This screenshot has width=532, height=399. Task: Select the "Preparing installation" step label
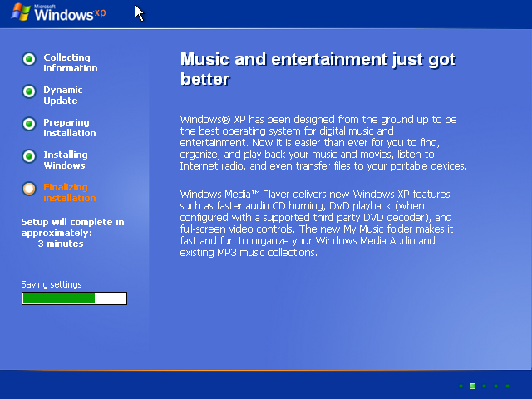point(70,127)
